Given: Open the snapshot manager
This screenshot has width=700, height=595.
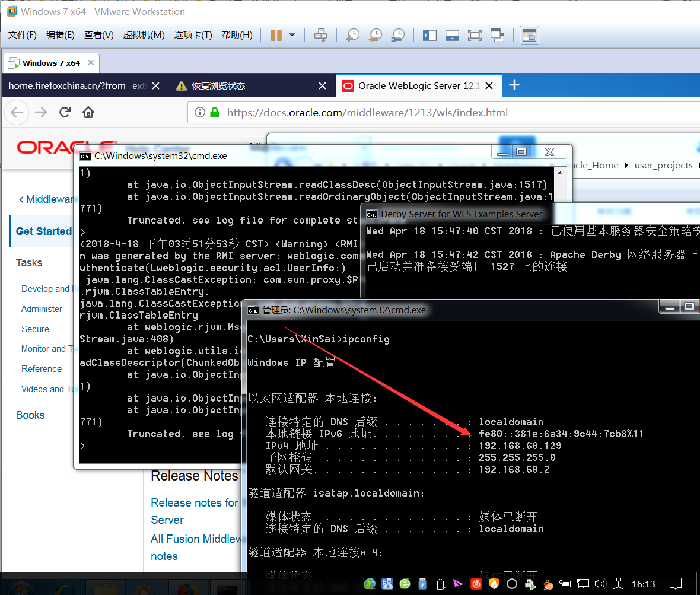Looking at the screenshot, I should pos(398,35).
